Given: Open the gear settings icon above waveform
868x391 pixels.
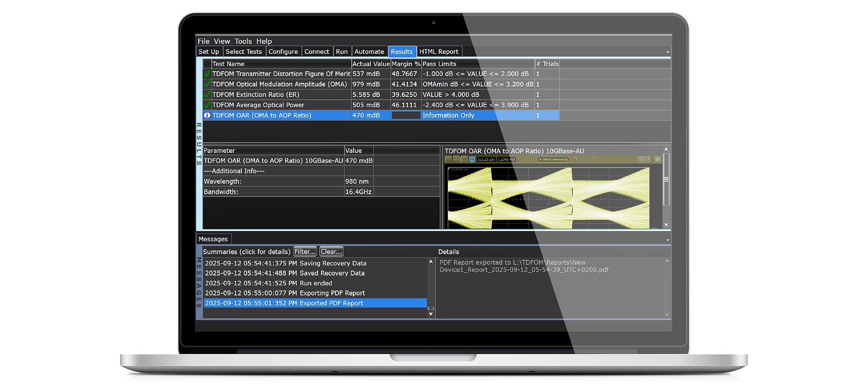Looking at the screenshot, I should pos(585,159).
